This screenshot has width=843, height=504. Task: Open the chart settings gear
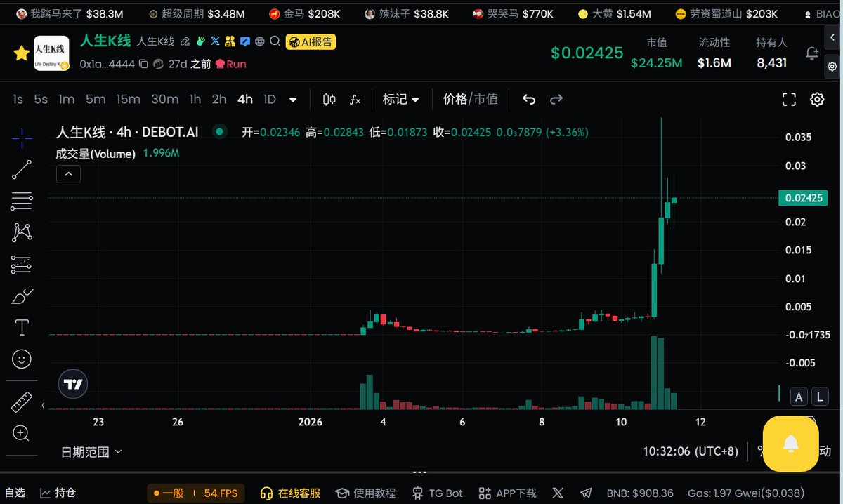point(816,99)
